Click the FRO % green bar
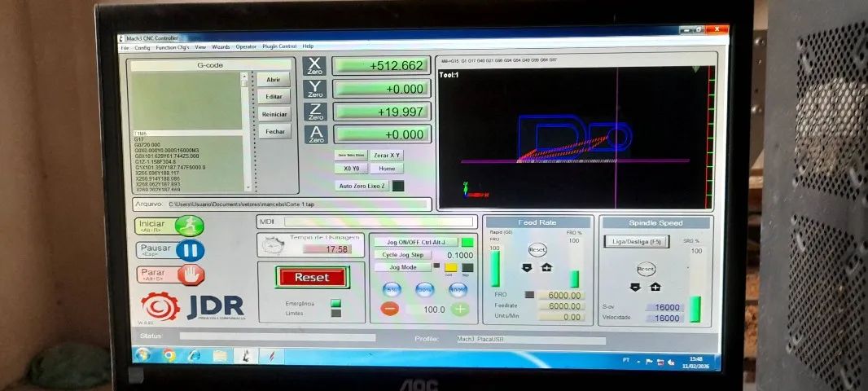This screenshot has height=391, width=868. [575, 279]
